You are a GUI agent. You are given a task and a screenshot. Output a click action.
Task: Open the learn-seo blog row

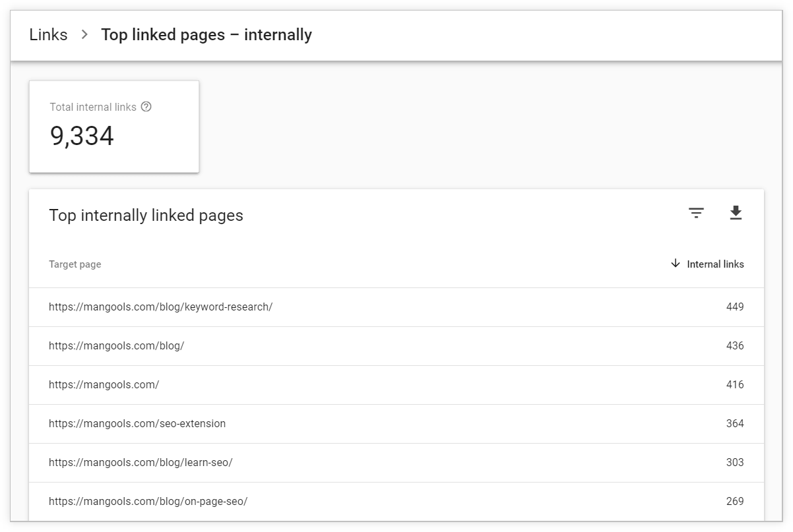pyautogui.click(x=396, y=463)
